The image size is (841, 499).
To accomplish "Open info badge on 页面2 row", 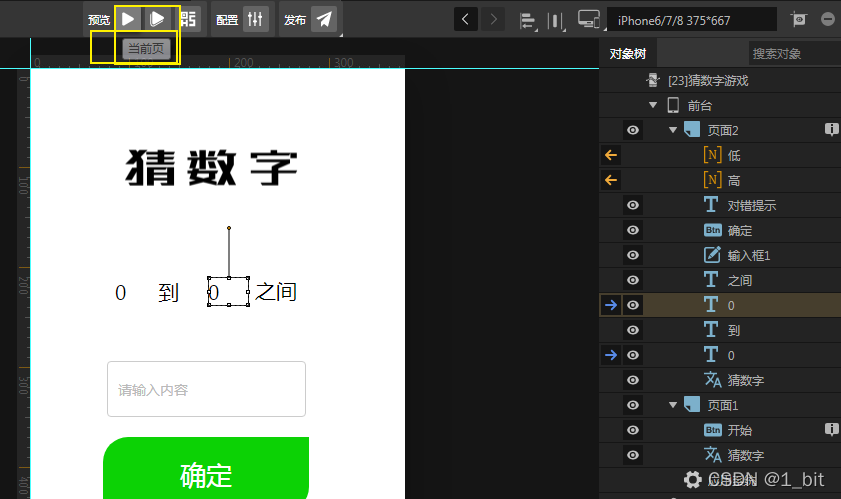I will (x=831, y=129).
